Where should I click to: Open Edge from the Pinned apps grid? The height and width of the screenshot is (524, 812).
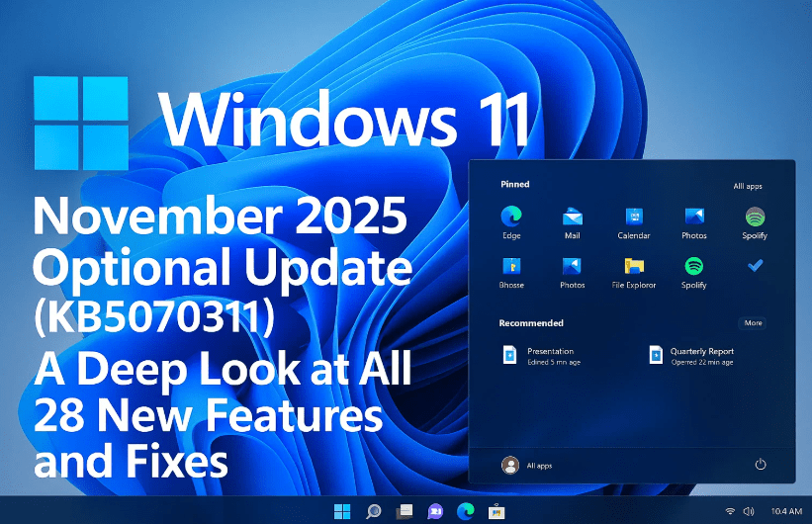511,222
